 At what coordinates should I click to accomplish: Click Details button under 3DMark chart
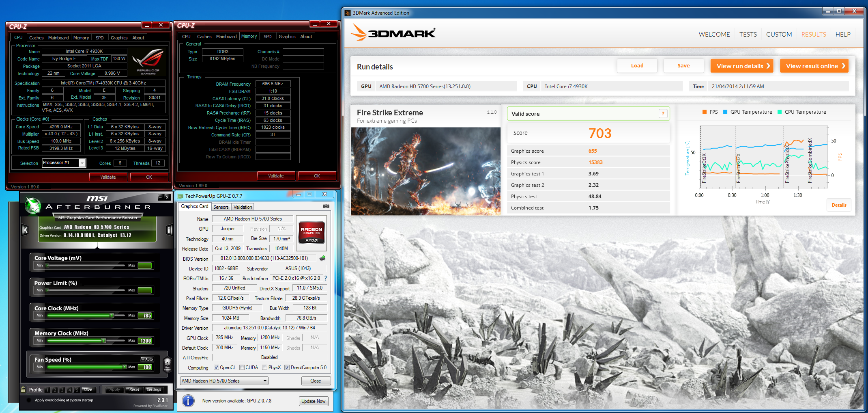coord(839,205)
